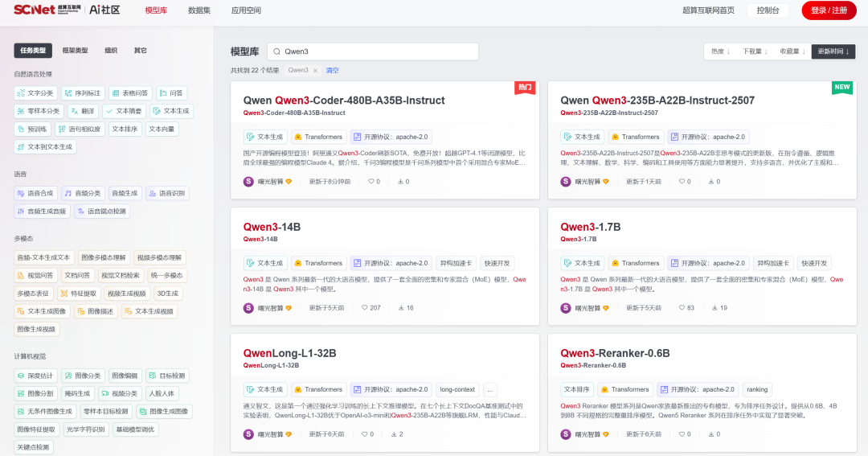Screen dimensions: 868x456
Task: Open the Qwen3-1.7B model title
Action: tap(590, 227)
